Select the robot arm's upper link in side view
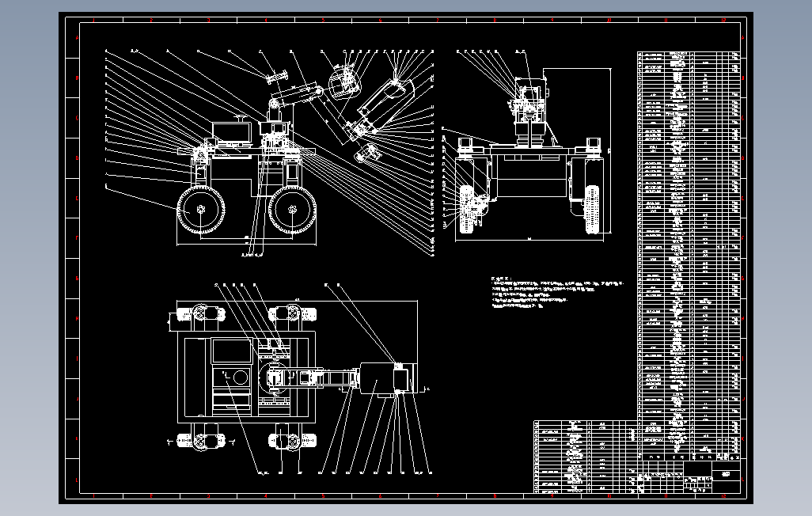Viewport: 812px width, 516px height. click(297, 95)
